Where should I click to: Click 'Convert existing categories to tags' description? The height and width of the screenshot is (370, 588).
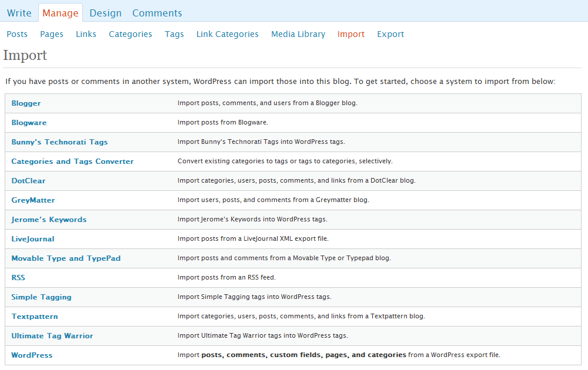[x=285, y=161]
